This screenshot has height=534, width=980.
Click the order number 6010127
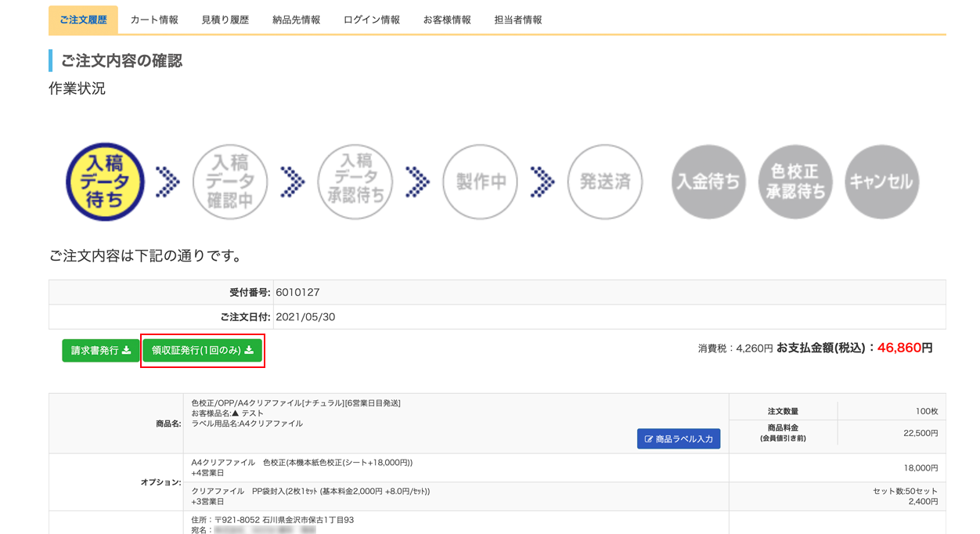[297, 292]
